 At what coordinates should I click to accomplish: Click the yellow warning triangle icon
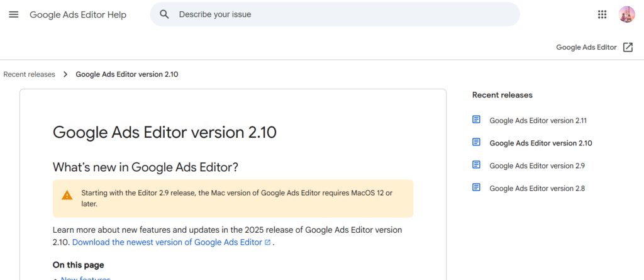coord(67,195)
